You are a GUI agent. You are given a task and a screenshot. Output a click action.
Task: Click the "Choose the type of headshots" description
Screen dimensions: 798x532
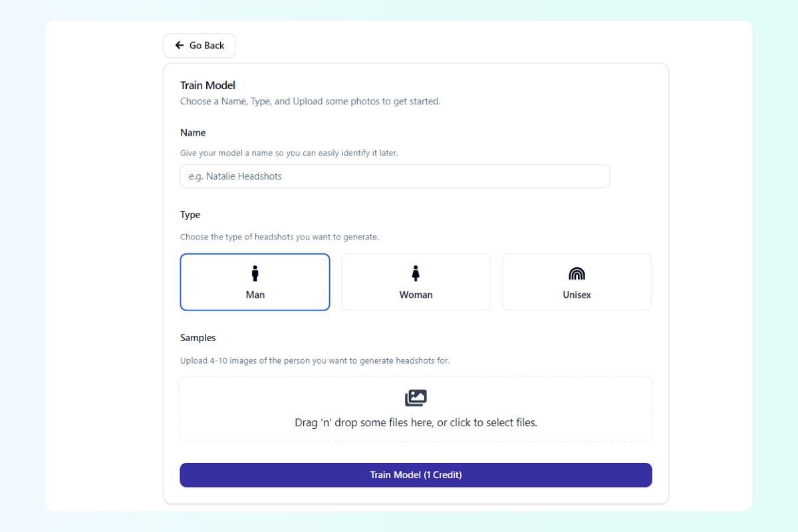pyautogui.click(x=279, y=237)
